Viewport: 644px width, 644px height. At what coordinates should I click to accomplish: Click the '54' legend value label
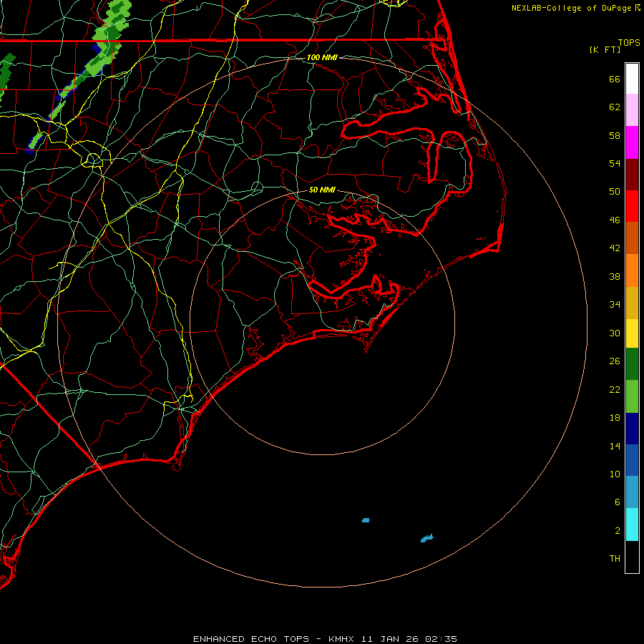point(615,163)
